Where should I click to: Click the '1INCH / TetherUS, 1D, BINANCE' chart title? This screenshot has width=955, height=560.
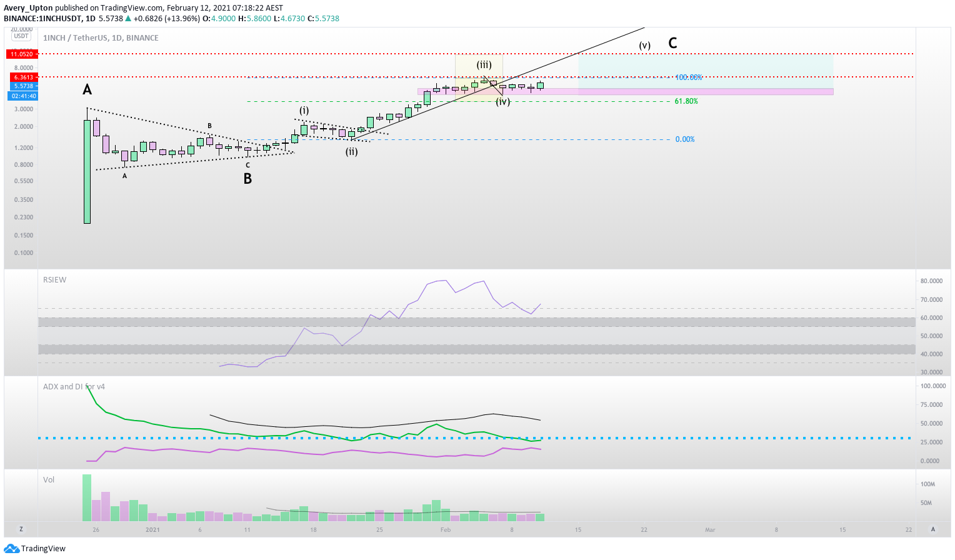pyautogui.click(x=101, y=38)
